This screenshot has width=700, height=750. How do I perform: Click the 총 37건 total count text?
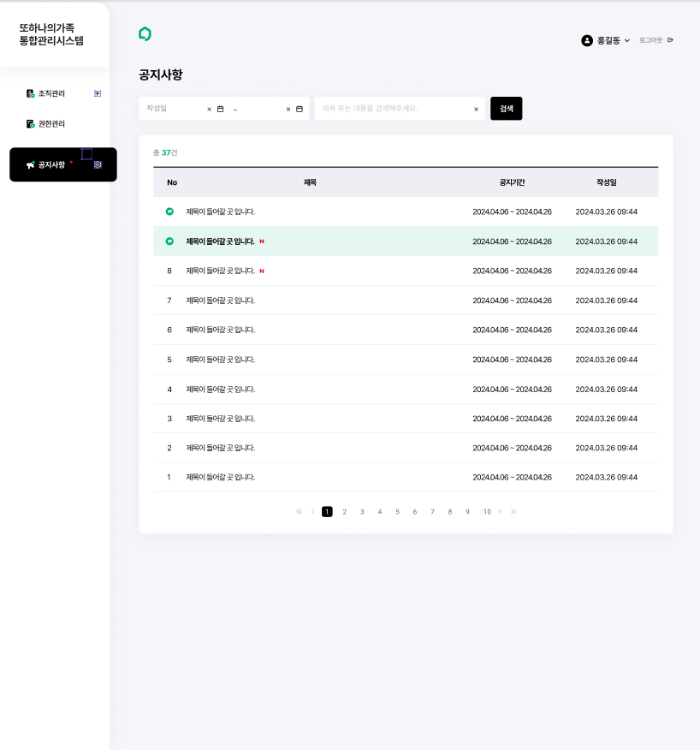[x=165, y=152]
